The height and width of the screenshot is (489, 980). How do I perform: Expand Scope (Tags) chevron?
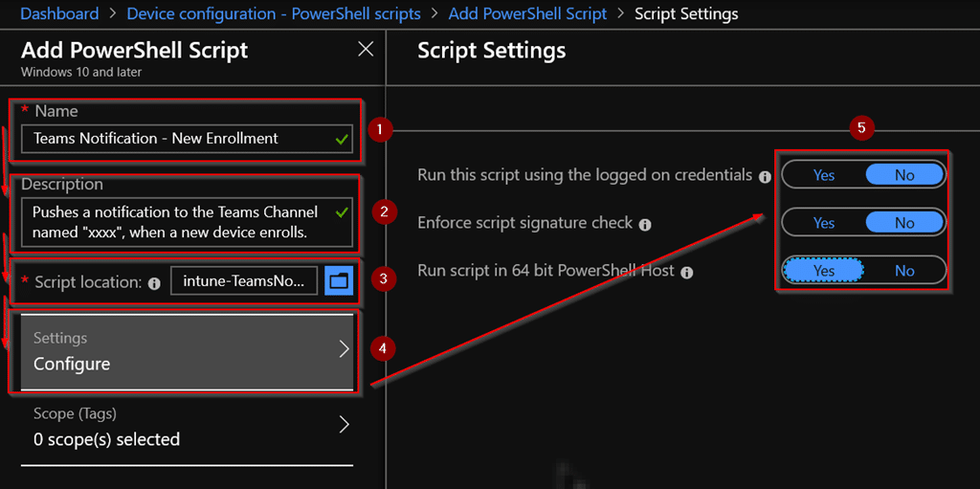point(344,425)
